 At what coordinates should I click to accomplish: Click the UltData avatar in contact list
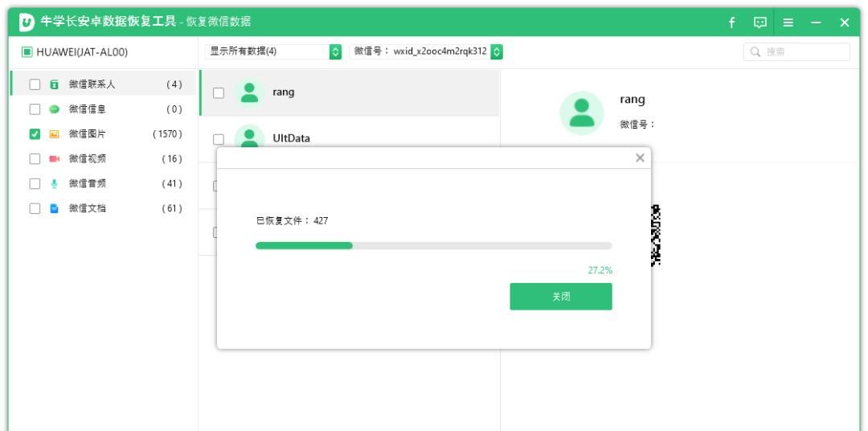249,136
